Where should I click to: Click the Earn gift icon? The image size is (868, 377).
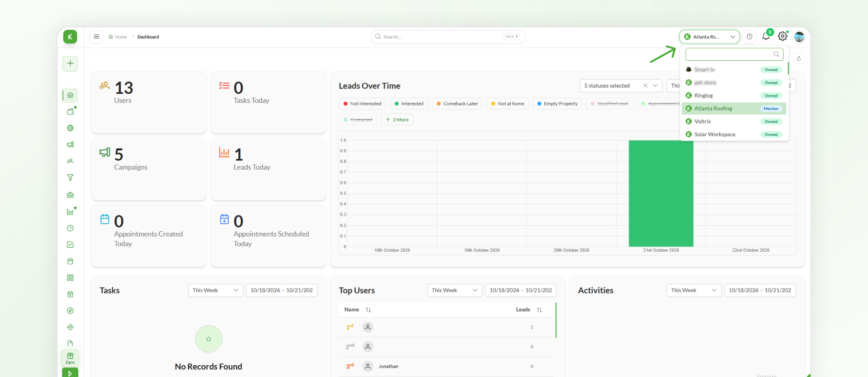tap(70, 358)
